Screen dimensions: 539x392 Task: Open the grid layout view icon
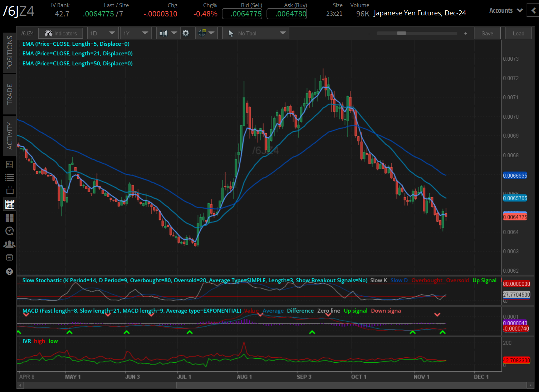pos(10,218)
